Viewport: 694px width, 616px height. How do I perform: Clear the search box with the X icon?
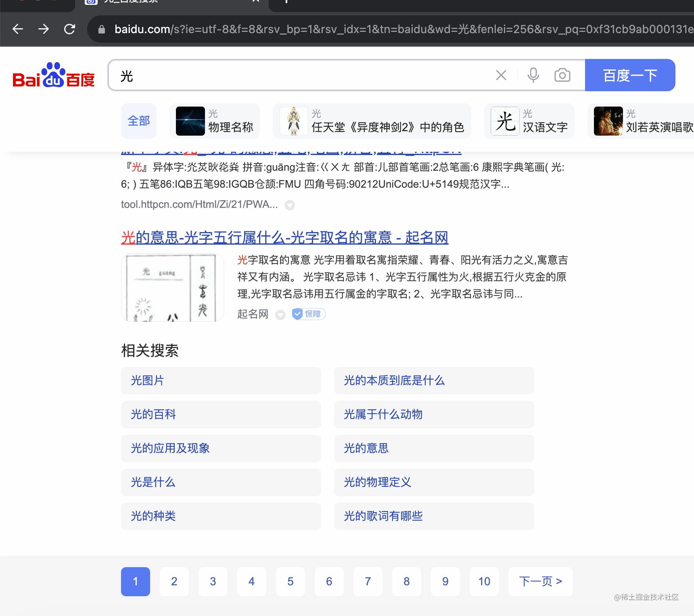(501, 75)
